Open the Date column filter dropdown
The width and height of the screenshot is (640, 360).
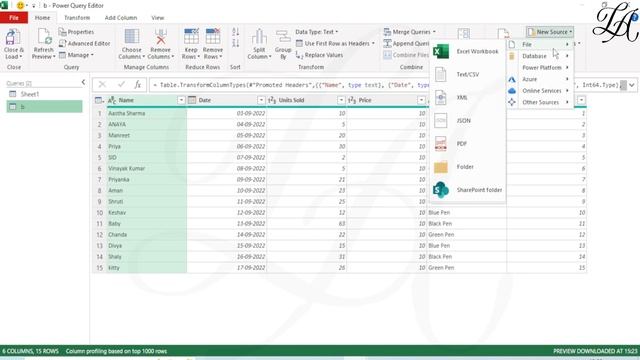coord(261,100)
